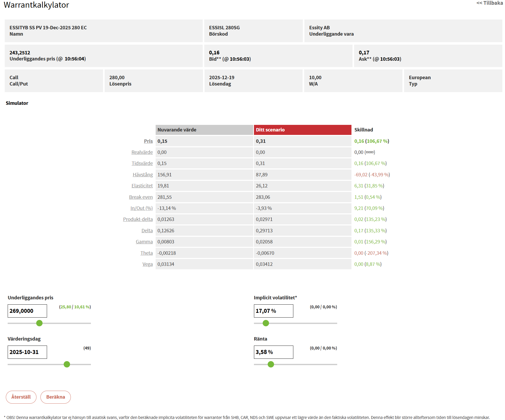505x420 pixels.
Task: Grab the Implicit volatilitet slider handle
Action: coord(266,323)
